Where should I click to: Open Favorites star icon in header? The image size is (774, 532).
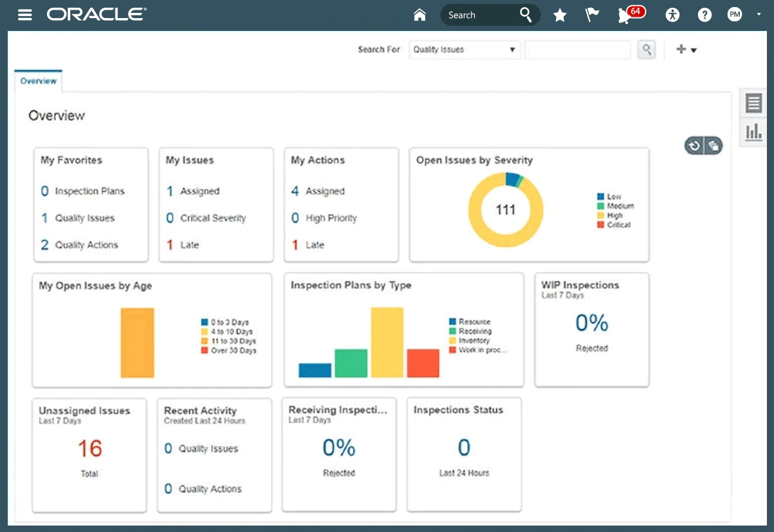pos(560,15)
